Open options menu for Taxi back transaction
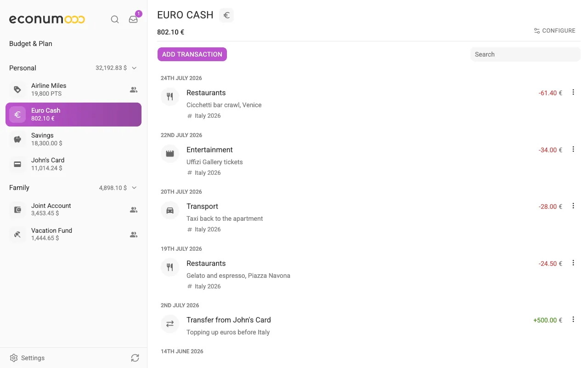588x368 pixels. point(573,206)
